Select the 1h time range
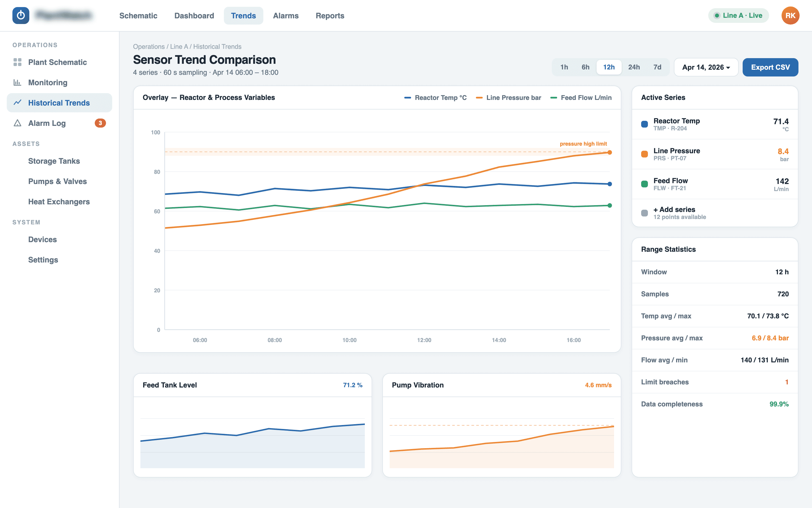 [x=564, y=67]
